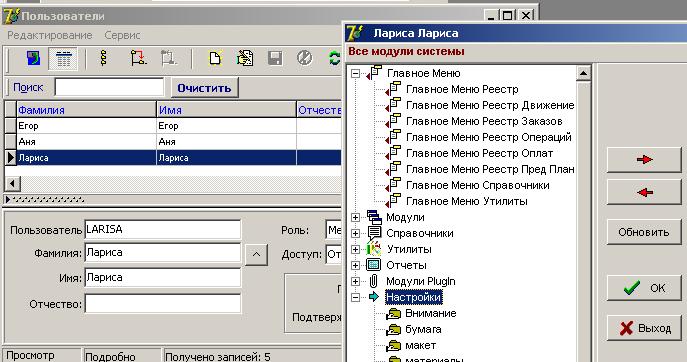Collapse the Главное Меню tree node
The image size is (687, 362).
coord(355,74)
